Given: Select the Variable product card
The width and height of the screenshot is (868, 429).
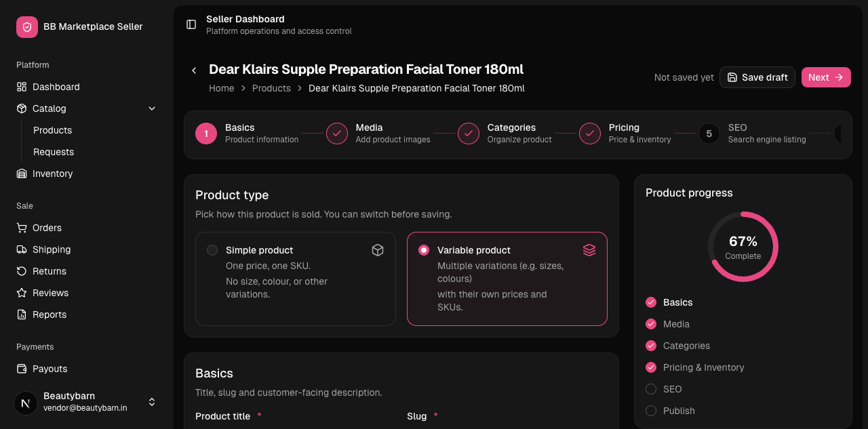Looking at the screenshot, I should pos(507,279).
